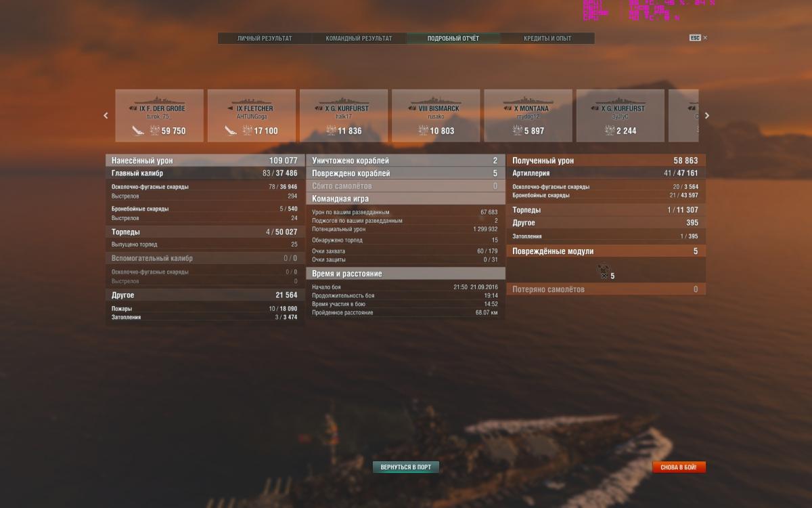The image size is (812, 508).
Task: Click the Bismarck ship silhouette icon
Action: [x=436, y=100]
